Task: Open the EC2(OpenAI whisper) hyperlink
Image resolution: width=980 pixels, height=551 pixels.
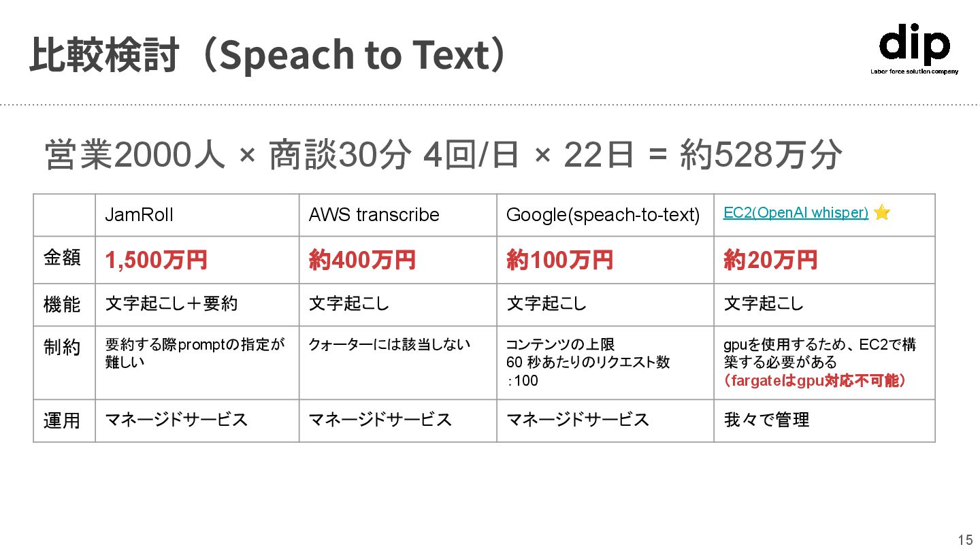Action: pyautogui.click(x=796, y=213)
